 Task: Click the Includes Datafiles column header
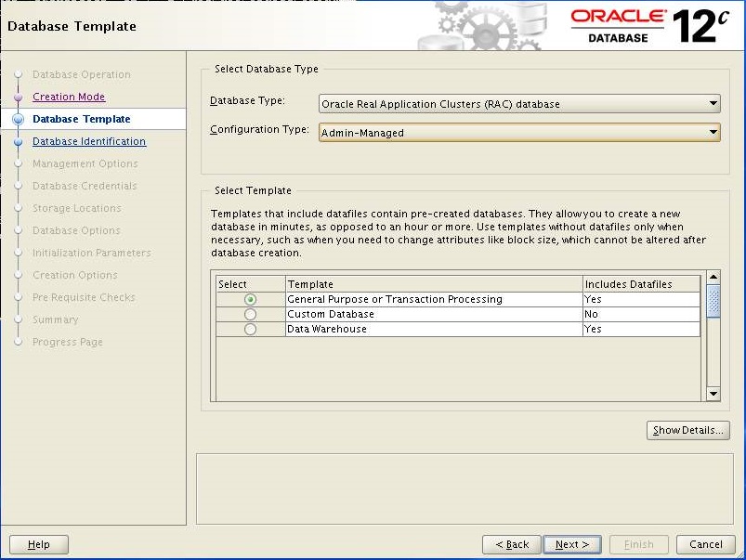(641, 284)
